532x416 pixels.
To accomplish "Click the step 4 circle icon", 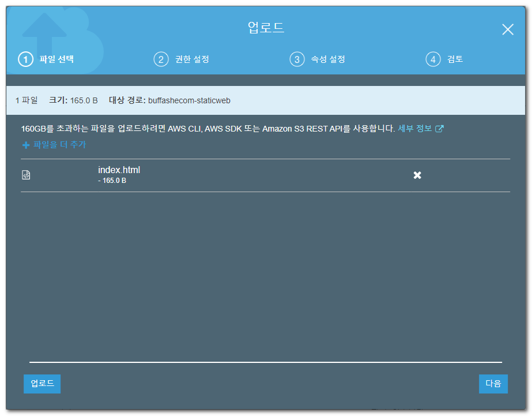I will point(433,59).
